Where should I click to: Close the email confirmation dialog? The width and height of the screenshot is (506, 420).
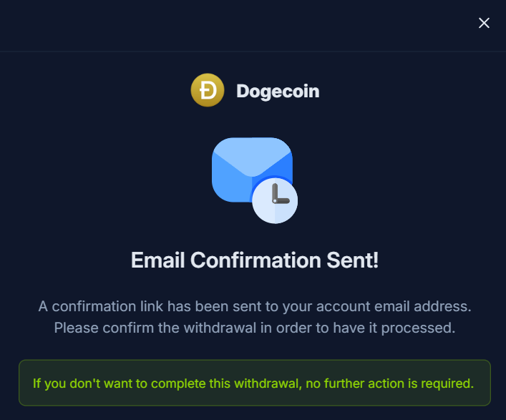(x=484, y=23)
